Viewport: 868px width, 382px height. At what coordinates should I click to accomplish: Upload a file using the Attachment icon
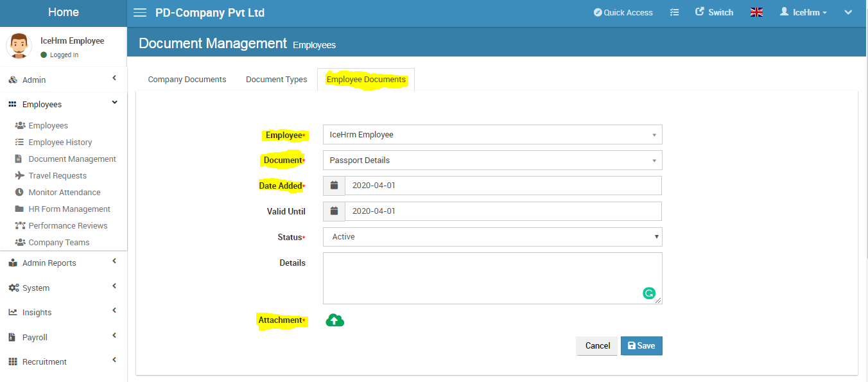pos(334,319)
